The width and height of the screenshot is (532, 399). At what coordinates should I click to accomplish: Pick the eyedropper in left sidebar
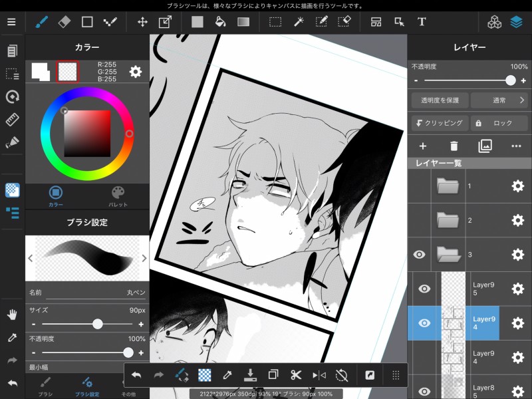[12, 337]
